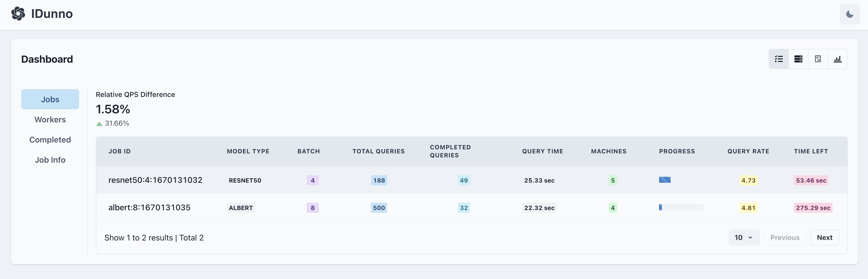Click the green QPS increase triangle

[x=99, y=124]
